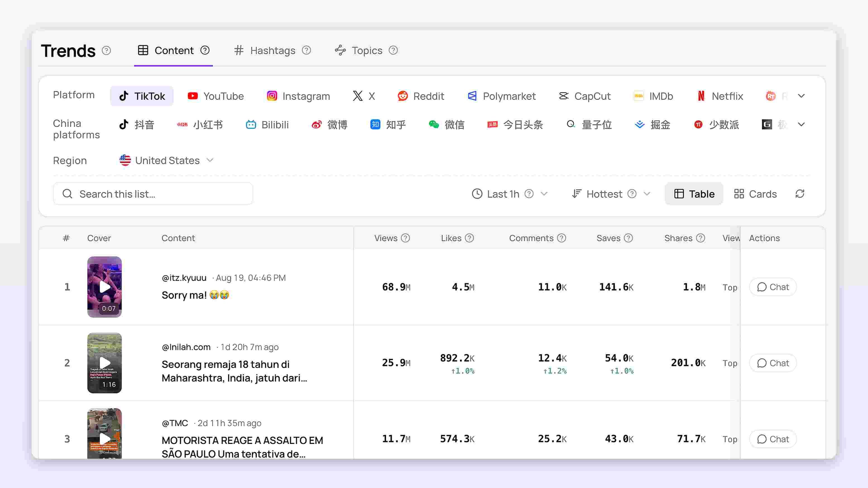
Task: Click the help icon next to Trends
Action: (106, 51)
